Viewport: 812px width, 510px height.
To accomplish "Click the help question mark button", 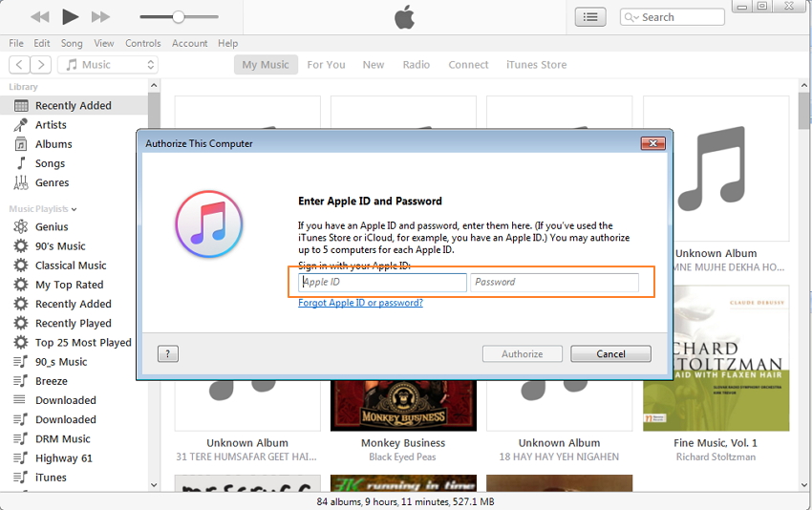I will [167, 353].
